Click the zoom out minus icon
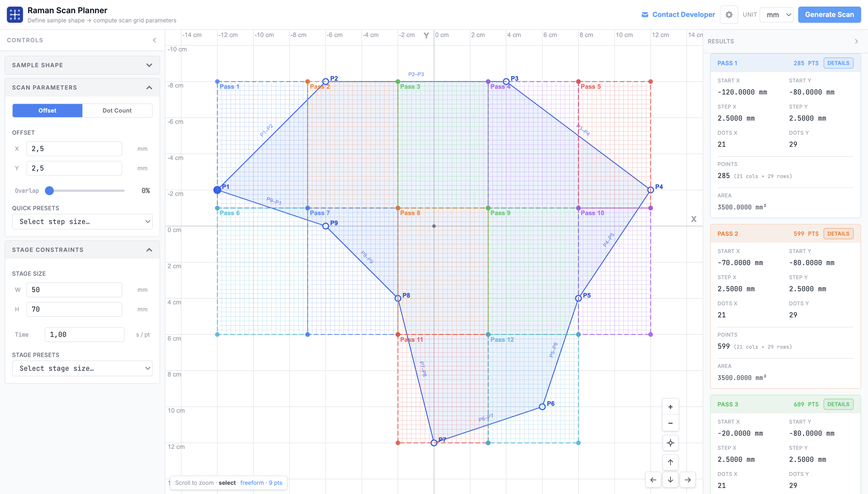The width and height of the screenshot is (868, 494). (670, 423)
